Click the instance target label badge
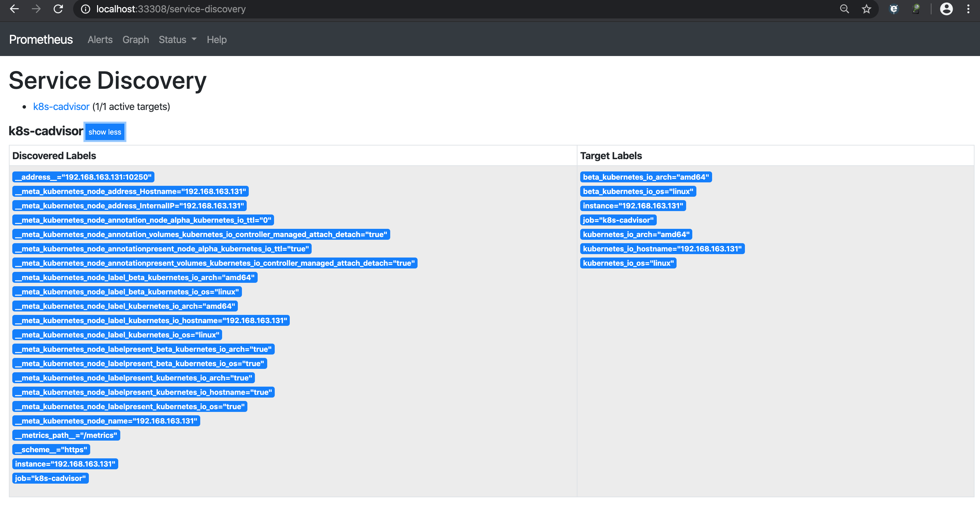The width and height of the screenshot is (980, 513). click(x=634, y=206)
